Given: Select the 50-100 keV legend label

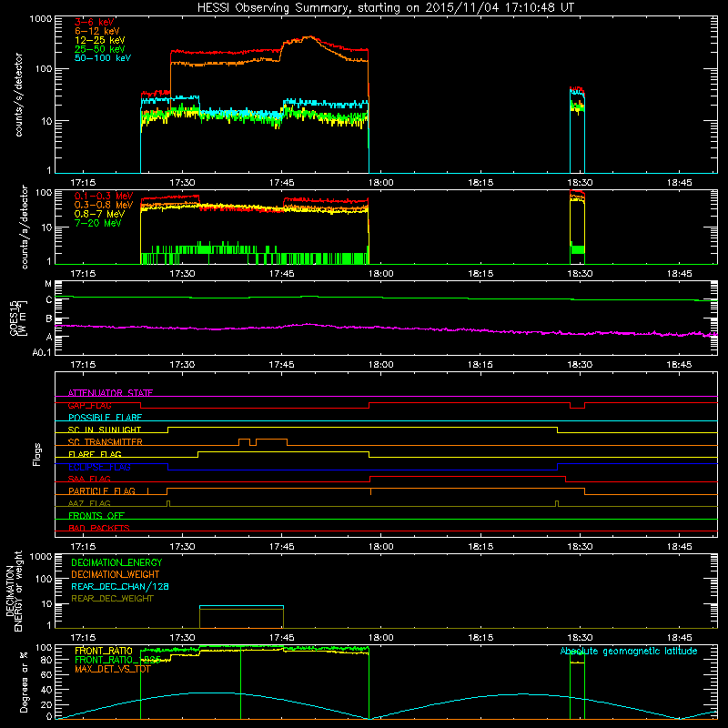Looking at the screenshot, I should 103,58.
